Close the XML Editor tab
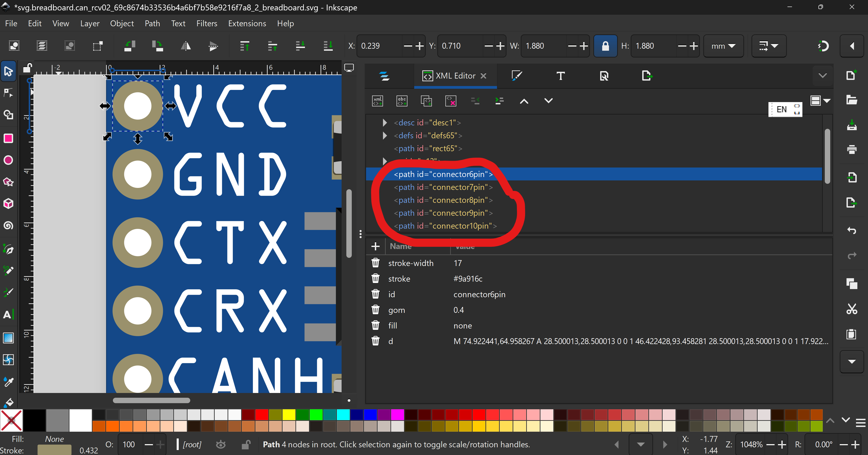This screenshot has height=455, width=868. [483, 76]
